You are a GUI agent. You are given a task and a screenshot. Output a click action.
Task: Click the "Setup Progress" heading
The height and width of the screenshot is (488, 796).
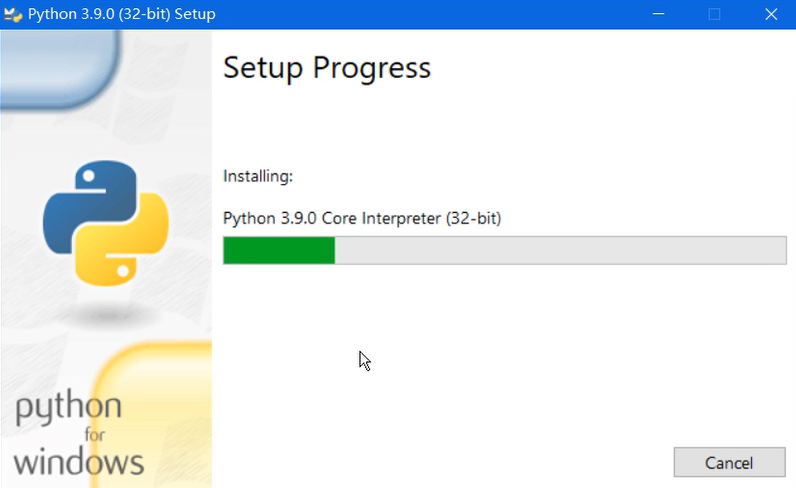point(326,68)
